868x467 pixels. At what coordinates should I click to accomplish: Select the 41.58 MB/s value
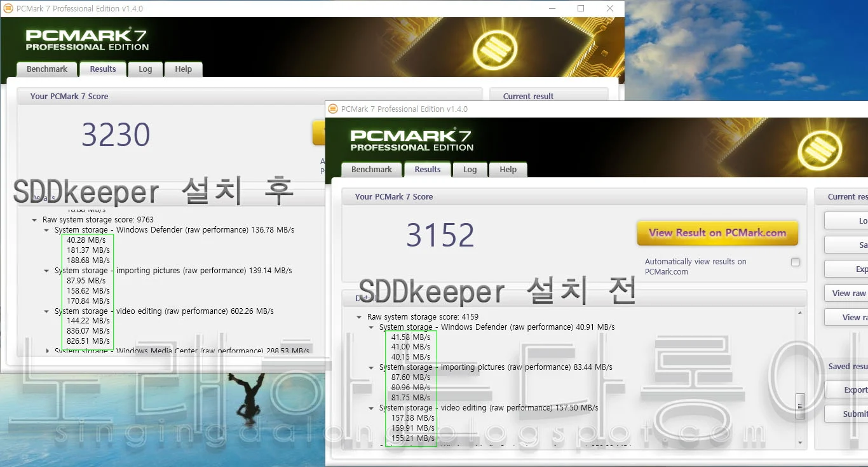(410, 337)
